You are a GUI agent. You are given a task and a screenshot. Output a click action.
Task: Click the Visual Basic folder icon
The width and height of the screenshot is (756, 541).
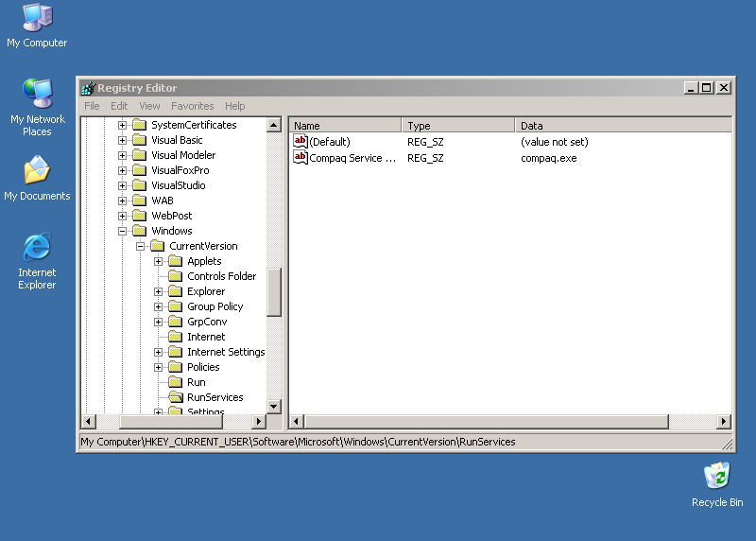pos(139,140)
